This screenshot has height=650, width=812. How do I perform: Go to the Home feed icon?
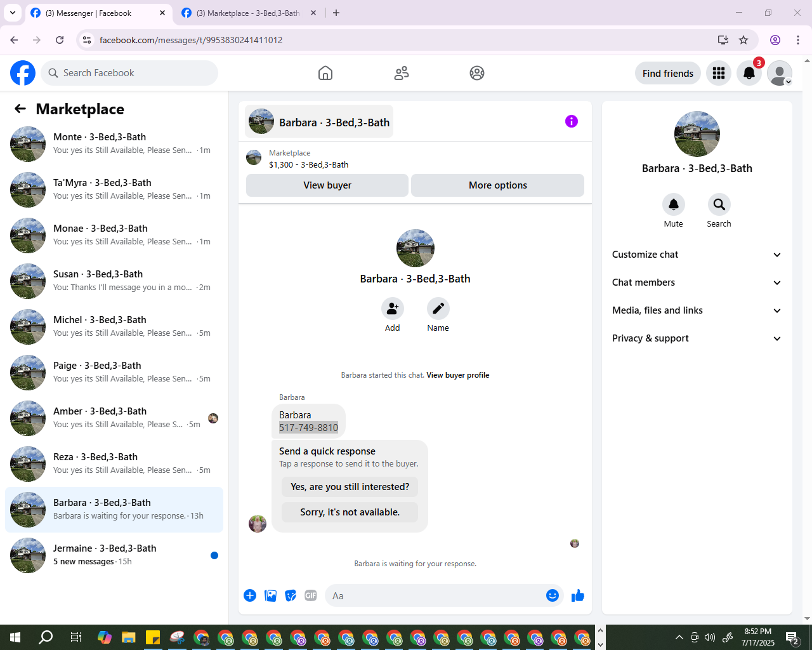coord(325,73)
